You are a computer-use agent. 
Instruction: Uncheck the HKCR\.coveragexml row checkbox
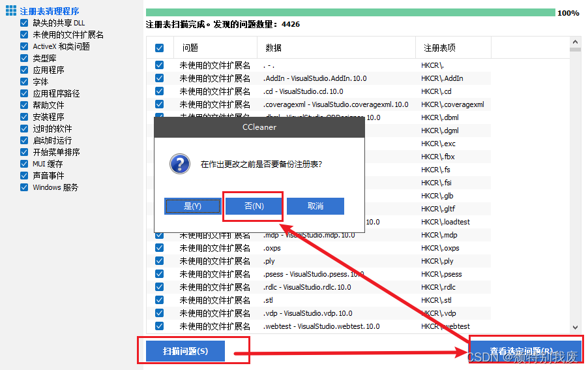point(159,104)
